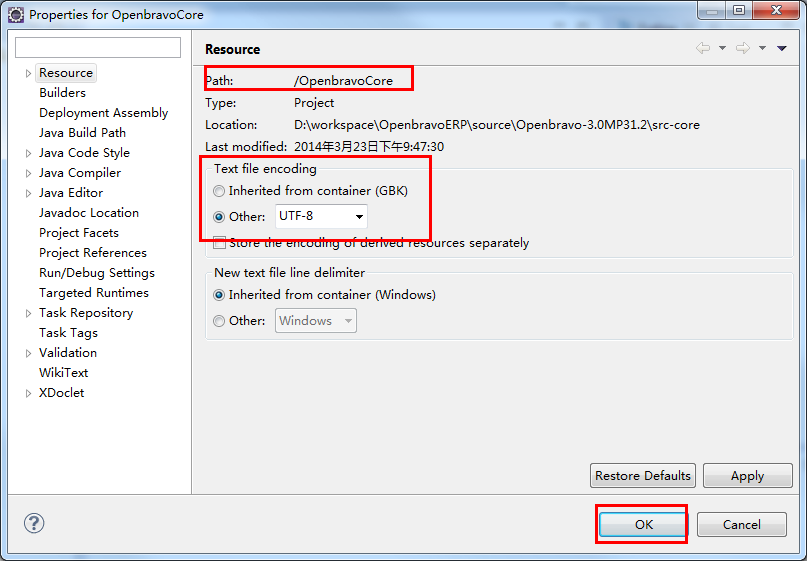Open Project References page

(x=93, y=253)
